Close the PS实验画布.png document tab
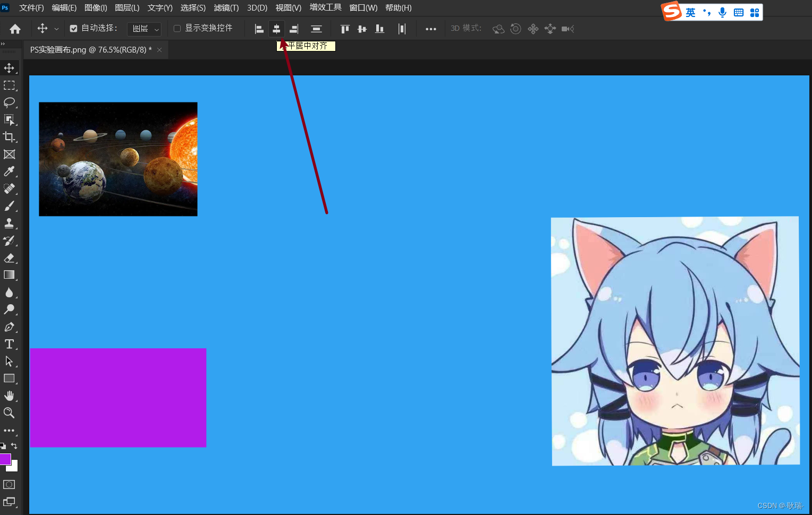This screenshot has height=515, width=812. point(159,50)
